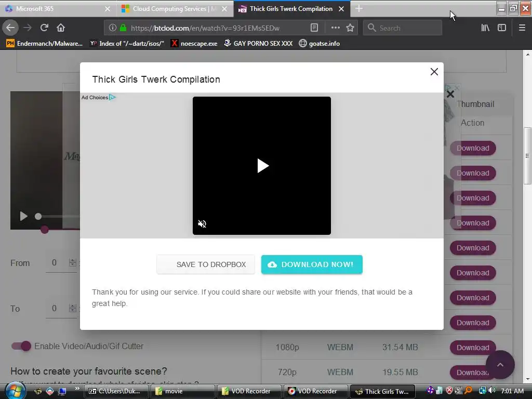Click the To time stepper arrows

pos(72,308)
